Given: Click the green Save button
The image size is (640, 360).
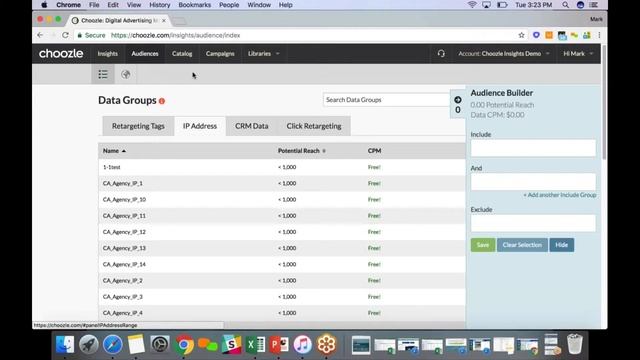Looking at the screenshot, I should pyautogui.click(x=483, y=245).
